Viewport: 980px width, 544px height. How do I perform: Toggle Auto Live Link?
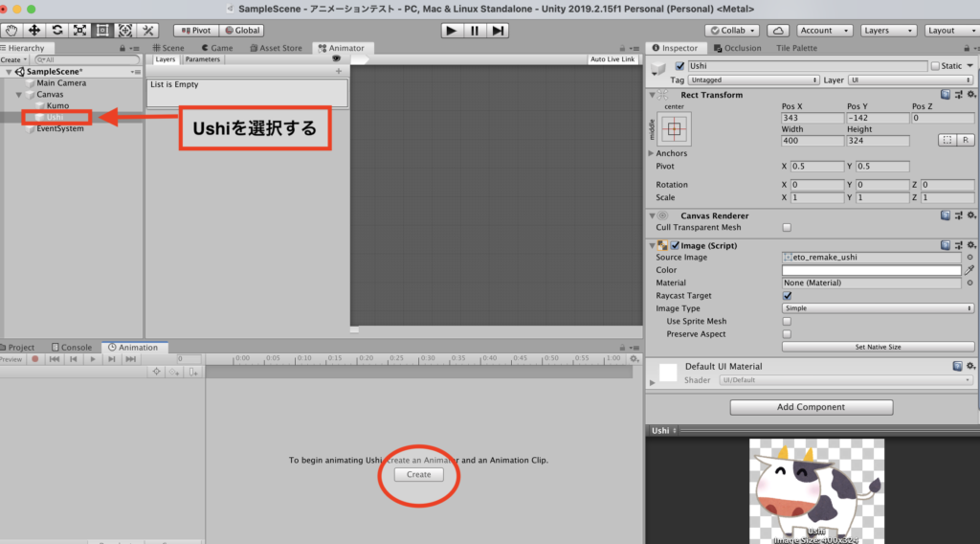(x=612, y=59)
